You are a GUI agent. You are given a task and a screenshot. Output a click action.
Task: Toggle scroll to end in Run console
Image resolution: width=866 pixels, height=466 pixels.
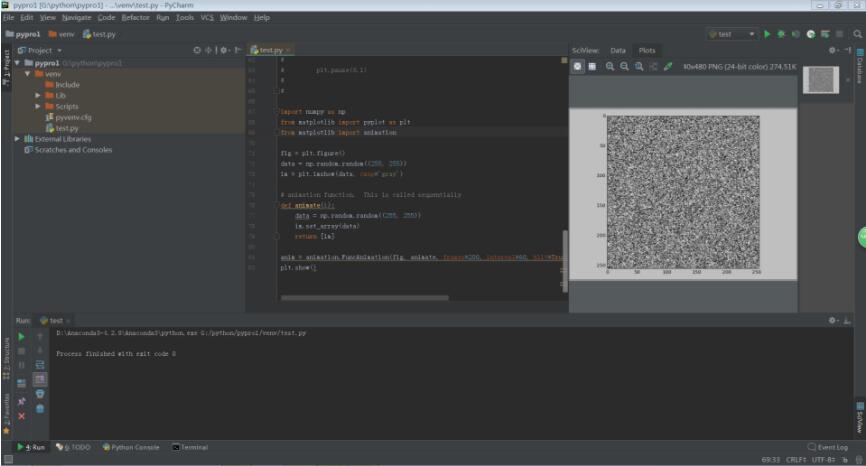tap(40, 379)
